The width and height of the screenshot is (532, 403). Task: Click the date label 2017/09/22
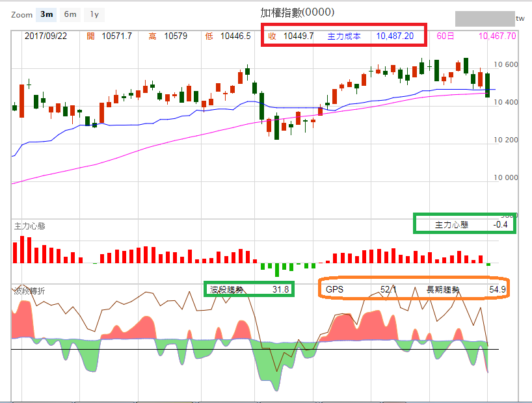tap(44, 36)
